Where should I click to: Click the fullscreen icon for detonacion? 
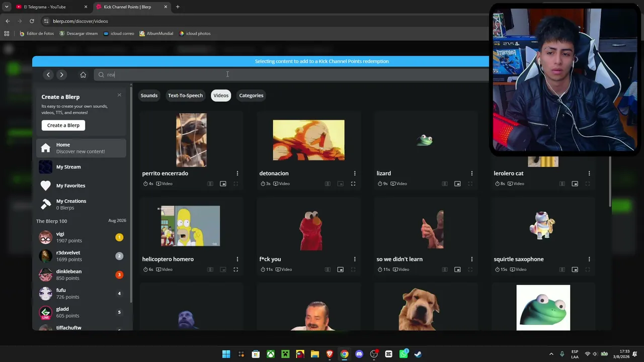353,184
